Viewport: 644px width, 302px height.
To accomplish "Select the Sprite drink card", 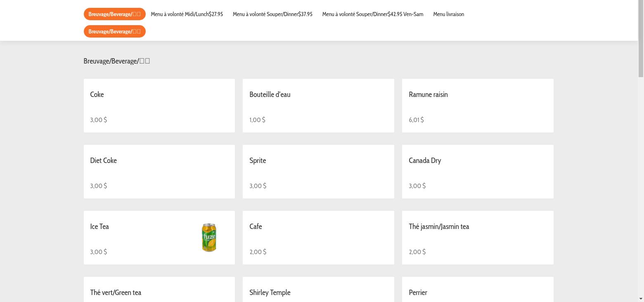I will [318, 172].
